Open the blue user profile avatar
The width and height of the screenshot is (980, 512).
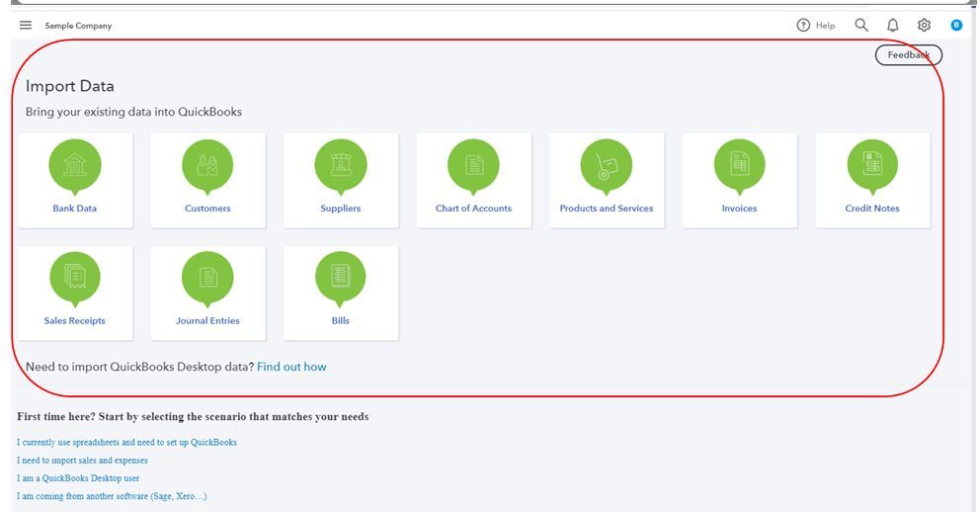click(x=956, y=25)
